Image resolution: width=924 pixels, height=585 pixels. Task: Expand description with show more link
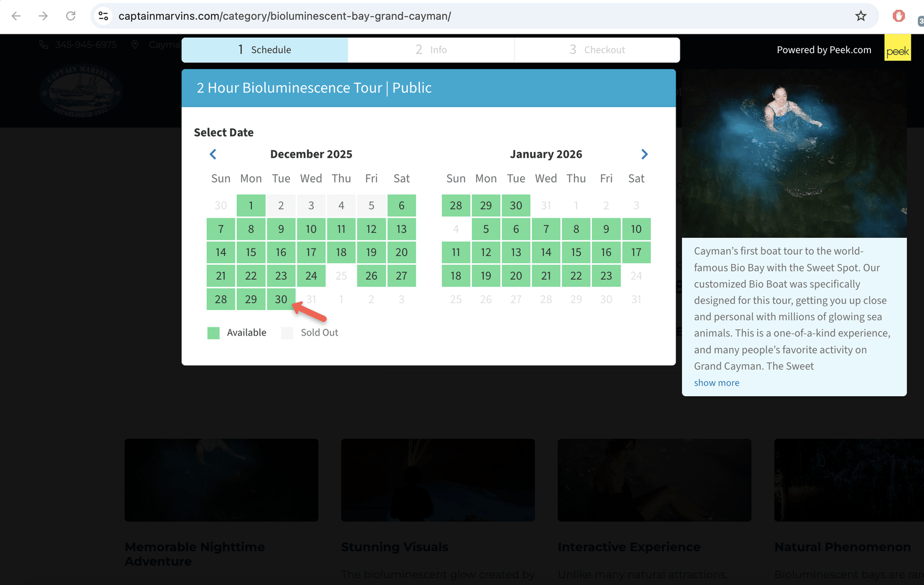[716, 383]
